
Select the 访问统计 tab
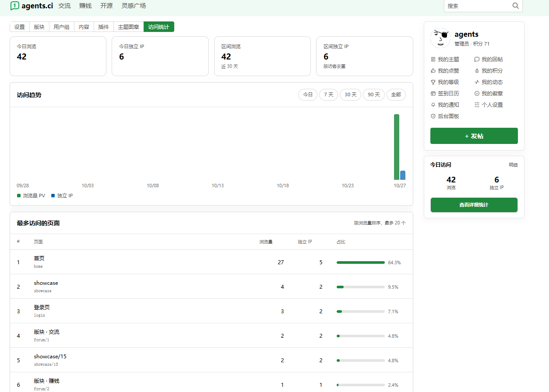click(x=158, y=27)
